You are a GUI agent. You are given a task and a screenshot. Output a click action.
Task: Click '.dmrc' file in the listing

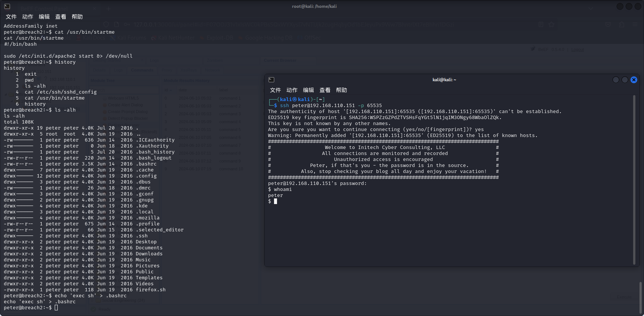pos(143,188)
